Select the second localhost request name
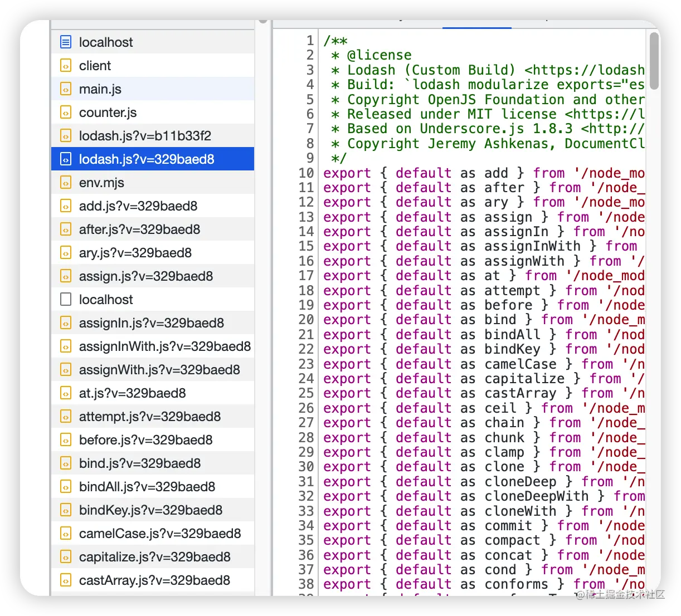681x616 pixels. pyautogui.click(x=106, y=300)
